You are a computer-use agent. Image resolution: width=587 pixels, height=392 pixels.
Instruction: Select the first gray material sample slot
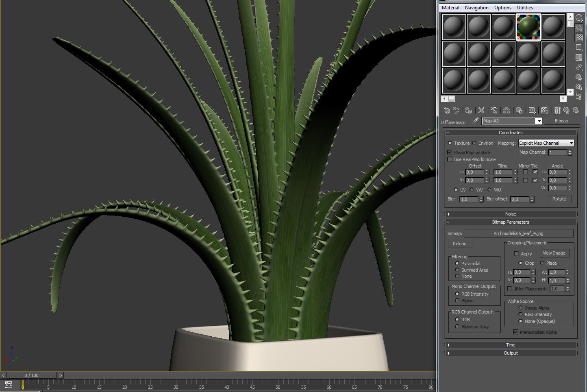454,27
